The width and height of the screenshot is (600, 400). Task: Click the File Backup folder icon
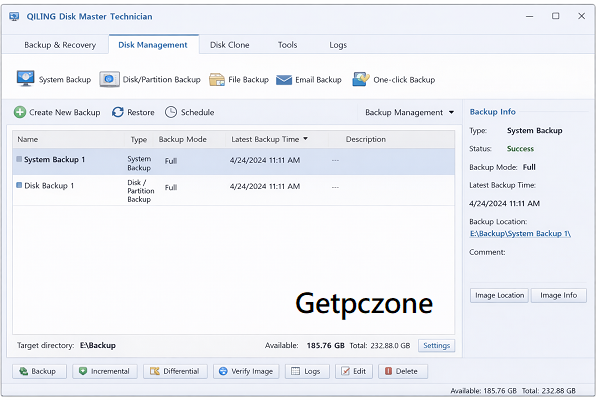[217, 80]
